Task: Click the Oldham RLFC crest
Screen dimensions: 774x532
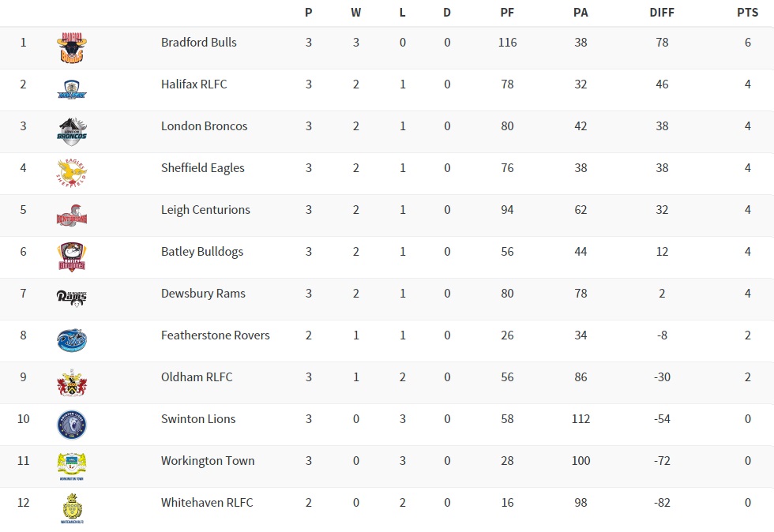Action: pyautogui.click(x=72, y=383)
